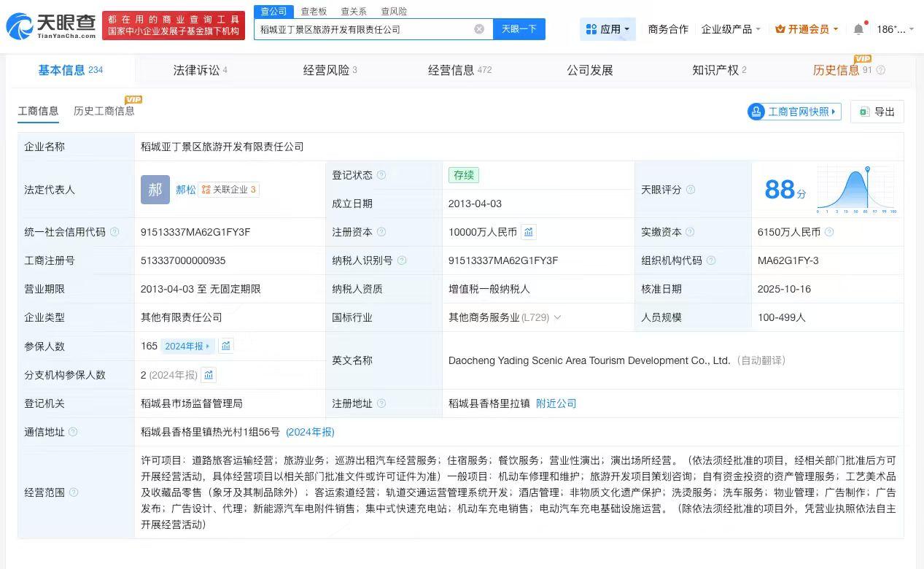This screenshot has height=569, width=924.
Task: Click help icon next to 登记状态
Action: click(x=381, y=175)
